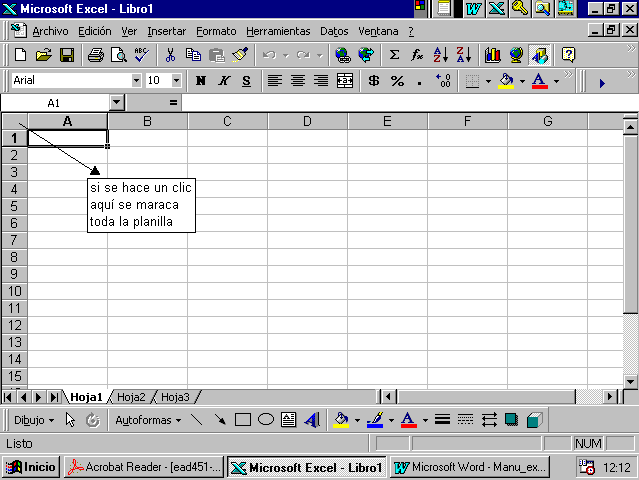Viewport: 639px width, 480px height.
Task: Toggle center alignment
Action: (x=298, y=81)
